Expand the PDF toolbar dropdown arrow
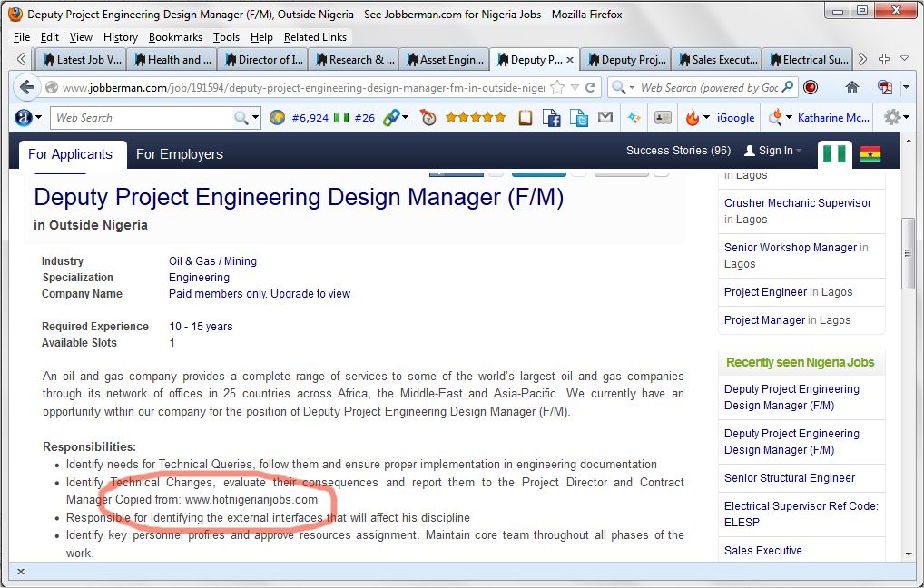924x588 pixels. pyautogui.click(x=907, y=88)
